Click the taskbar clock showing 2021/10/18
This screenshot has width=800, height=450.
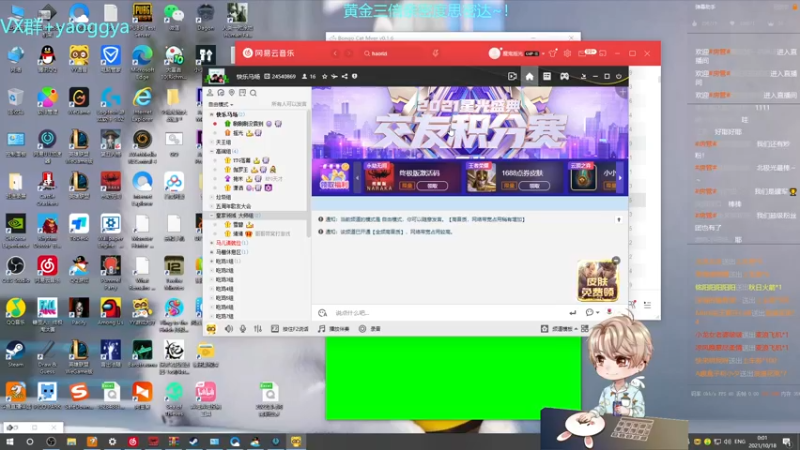(762, 442)
